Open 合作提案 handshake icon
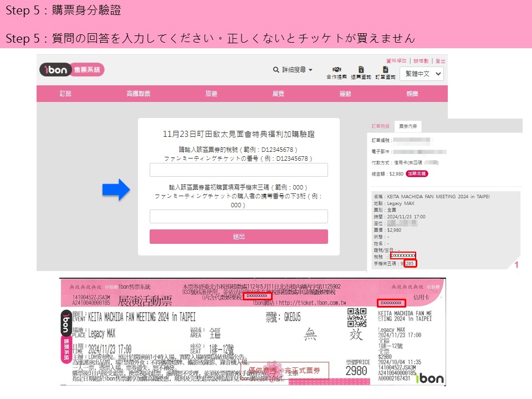 (x=336, y=70)
